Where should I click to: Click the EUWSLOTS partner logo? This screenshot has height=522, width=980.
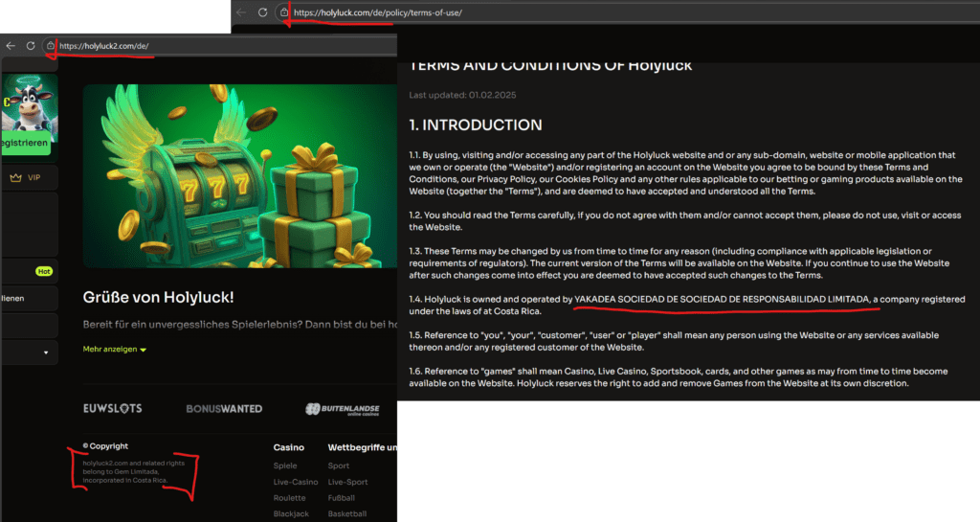click(113, 408)
